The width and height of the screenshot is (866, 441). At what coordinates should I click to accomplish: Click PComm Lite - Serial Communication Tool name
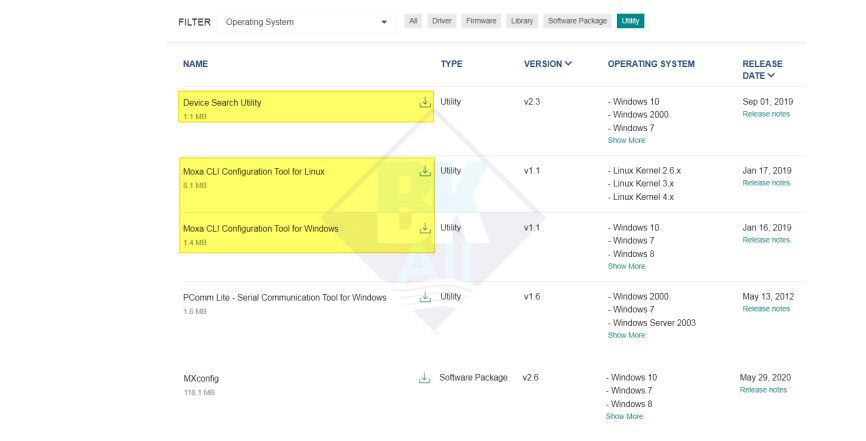pos(284,298)
